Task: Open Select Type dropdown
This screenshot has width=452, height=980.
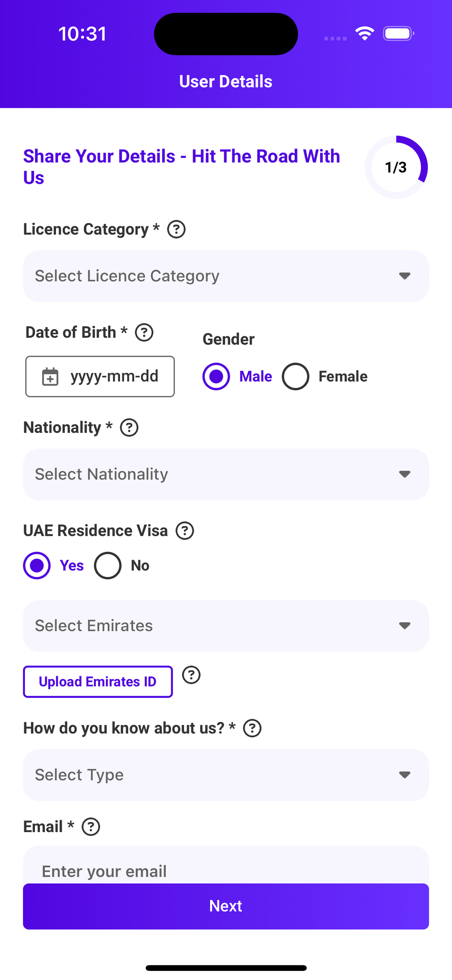Action: point(226,775)
